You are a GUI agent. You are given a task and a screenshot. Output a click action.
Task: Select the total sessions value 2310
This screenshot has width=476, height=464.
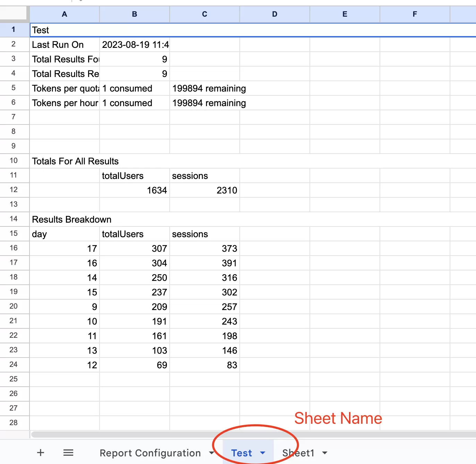[205, 190]
